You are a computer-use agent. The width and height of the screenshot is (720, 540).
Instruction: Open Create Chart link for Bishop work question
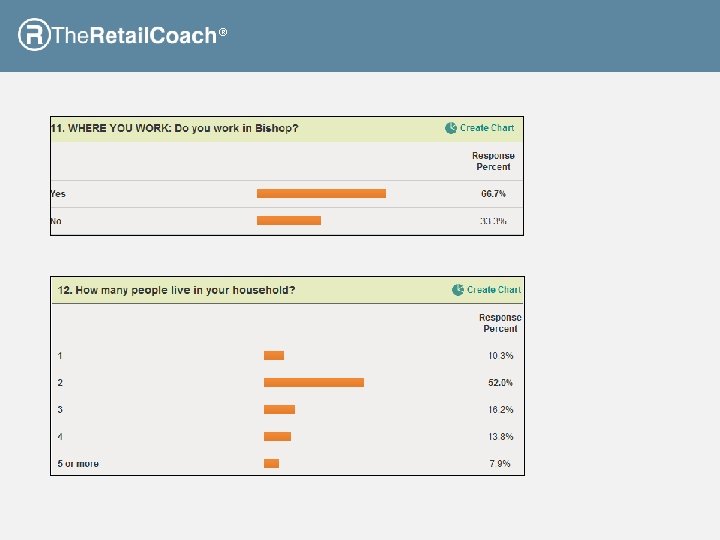click(x=487, y=128)
